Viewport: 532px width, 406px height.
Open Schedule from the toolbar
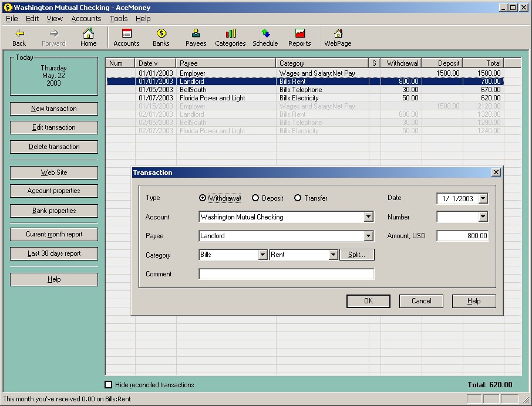[265, 38]
